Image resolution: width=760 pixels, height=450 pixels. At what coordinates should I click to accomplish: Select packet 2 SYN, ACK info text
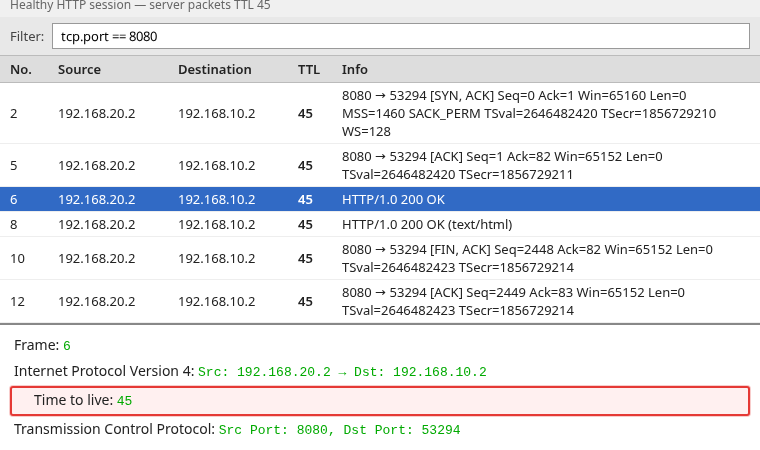[529, 113]
